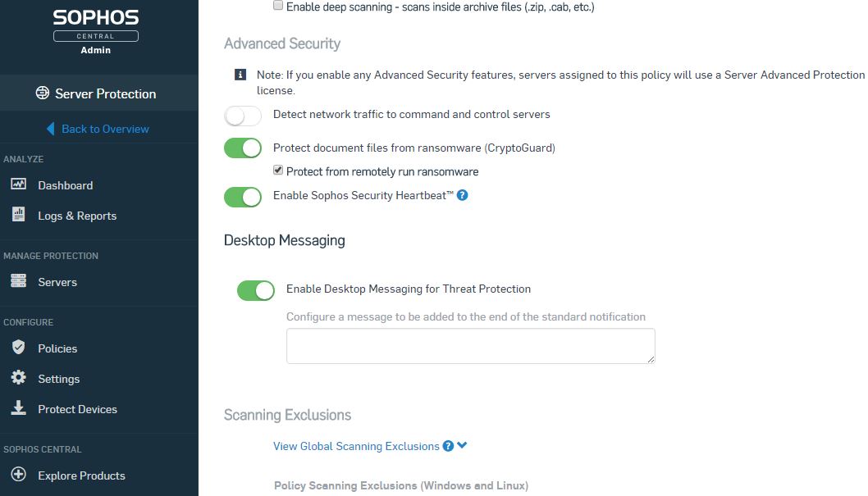This screenshot has width=868, height=496.
Task: Click the Policies shield icon
Action: pos(18,348)
